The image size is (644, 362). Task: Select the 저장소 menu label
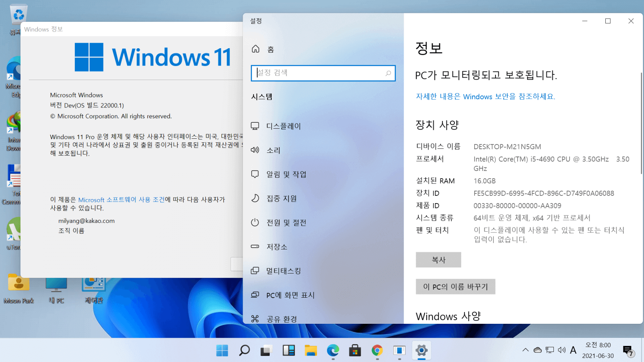tap(277, 247)
